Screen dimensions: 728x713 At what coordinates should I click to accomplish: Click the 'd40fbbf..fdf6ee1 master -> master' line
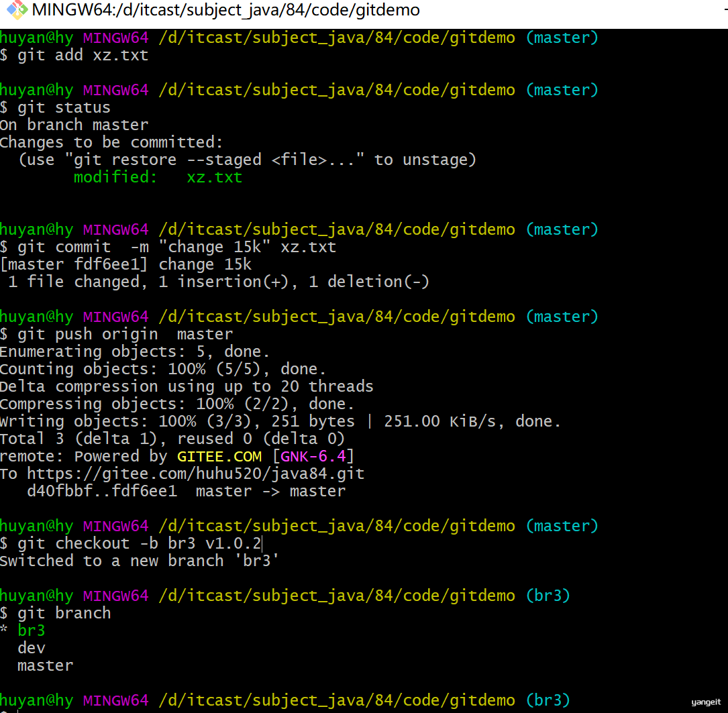[186, 491]
